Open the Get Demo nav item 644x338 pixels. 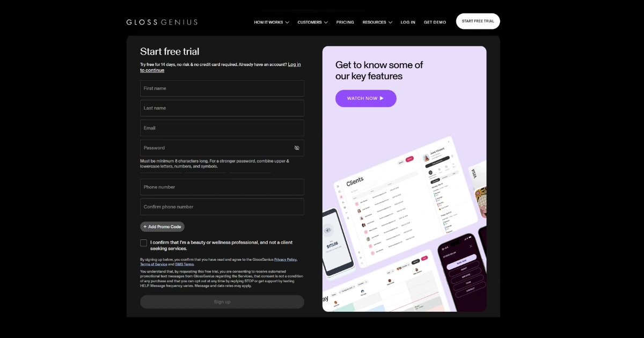[x=435, y=23]
